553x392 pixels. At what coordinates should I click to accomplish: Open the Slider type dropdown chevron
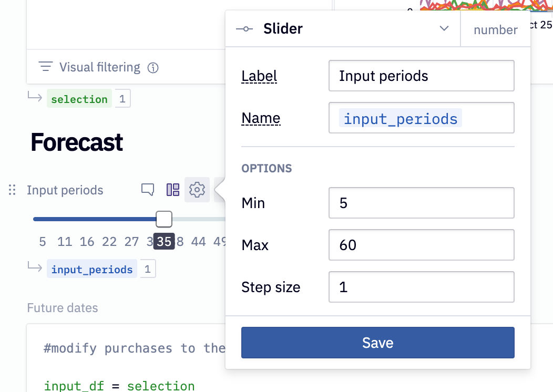444,29
